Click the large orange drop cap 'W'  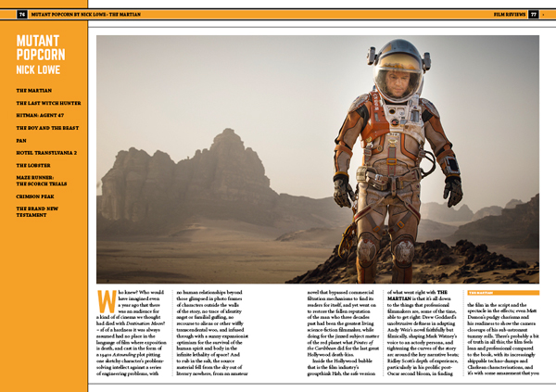click(107, 301)
